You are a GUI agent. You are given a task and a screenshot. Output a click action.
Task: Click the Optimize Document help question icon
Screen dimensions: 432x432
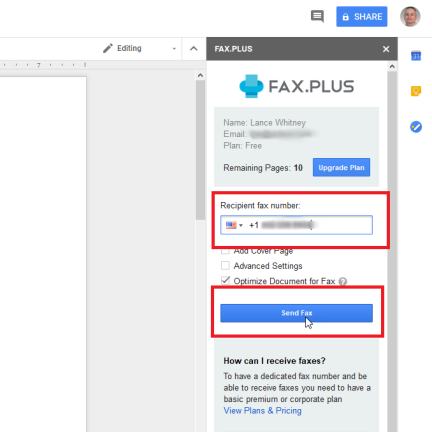(343, 282)
